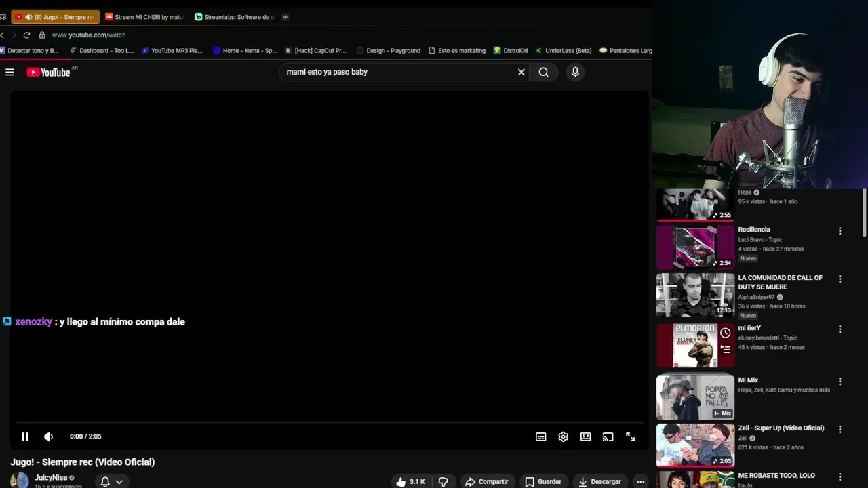Image resolution: width=868 pixels, height=488 pixels.
Task: Run search with the magnifier button
Action: (544, 72)
